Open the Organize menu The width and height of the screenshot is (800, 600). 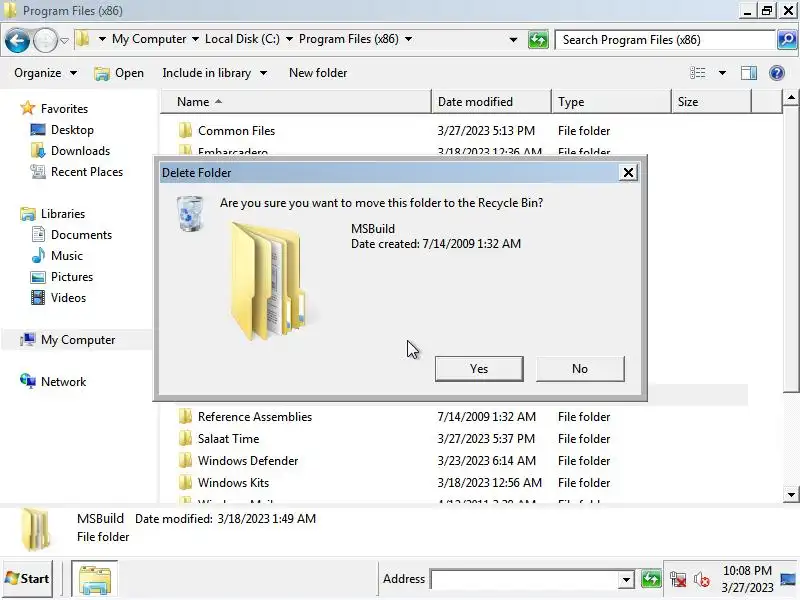pyautogui.click(x=45, y=73)
